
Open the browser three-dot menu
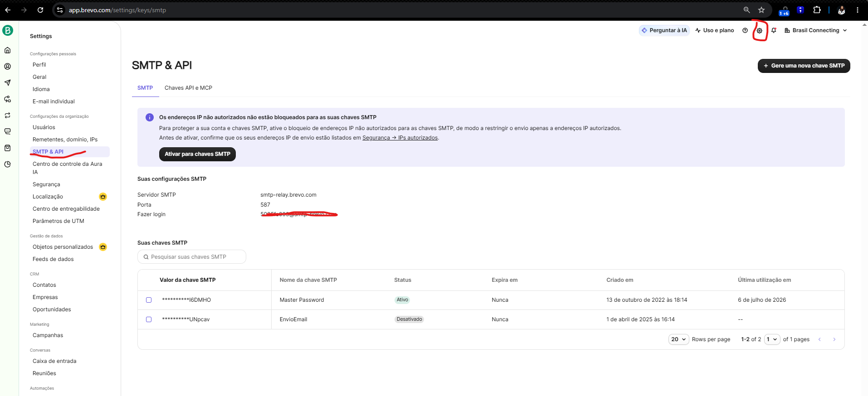858,10
